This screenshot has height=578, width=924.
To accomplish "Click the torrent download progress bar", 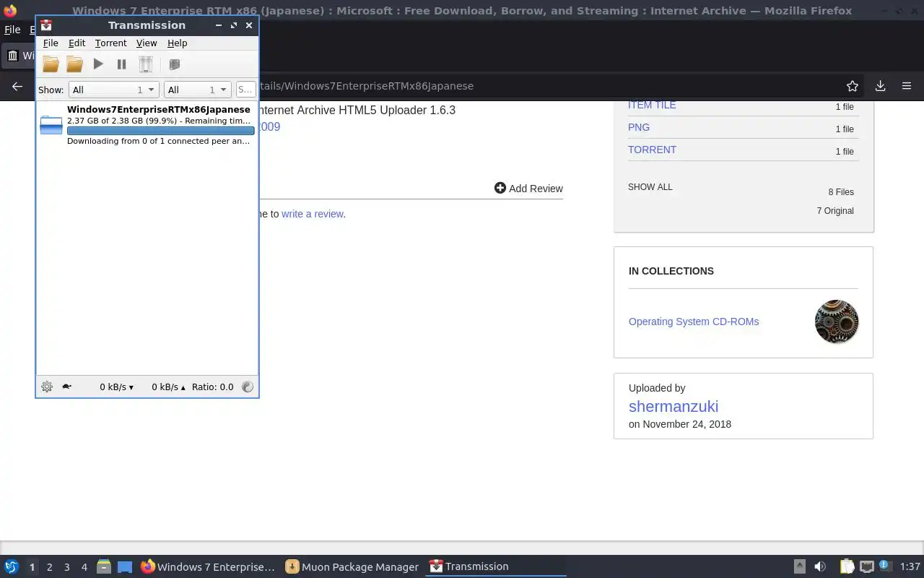I will click(x=160, y=131).
